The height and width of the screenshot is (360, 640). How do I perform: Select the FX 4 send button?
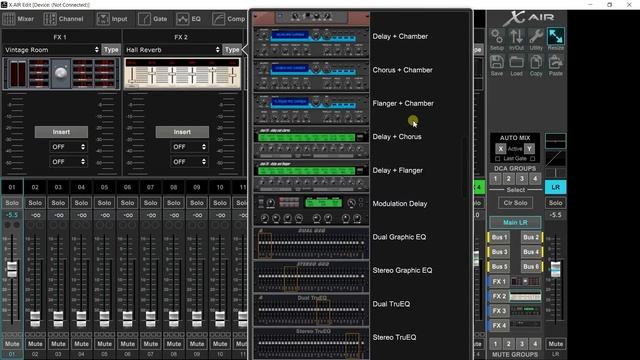pos(499,326)
